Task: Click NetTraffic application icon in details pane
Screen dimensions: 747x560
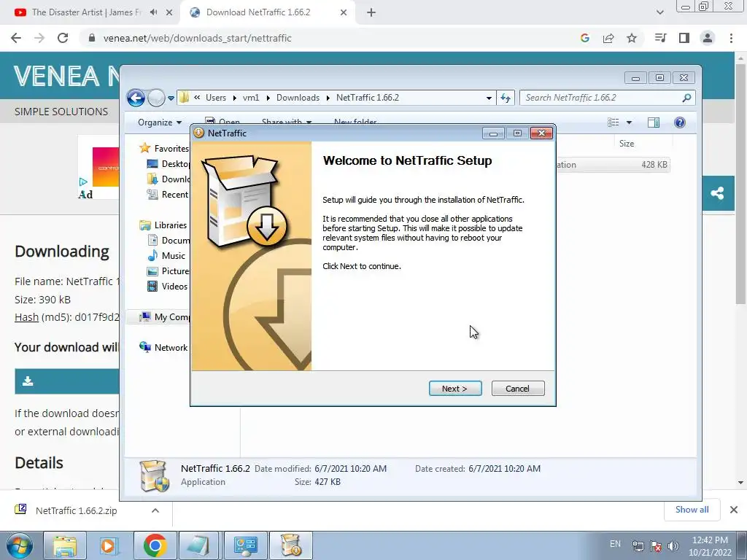Action: tap(154, 475)
